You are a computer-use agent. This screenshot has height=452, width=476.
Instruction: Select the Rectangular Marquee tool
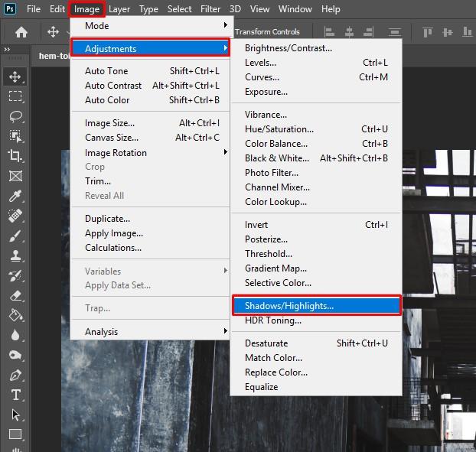tap(15, 96)
